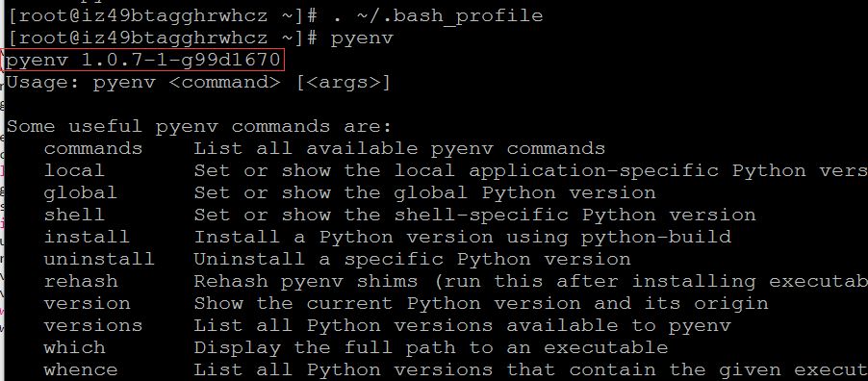868x381 pixels.
Task: Click 'Install a Python version using python-build'
Action: pyautogui.click(x=462, y=238)
